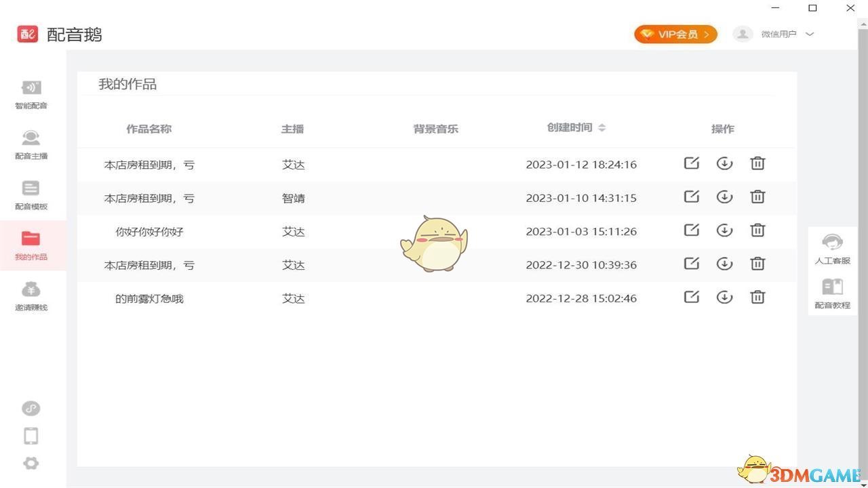Open the 配音教程 tutorial
Screen dimensions: 868x488
point(832,293)
